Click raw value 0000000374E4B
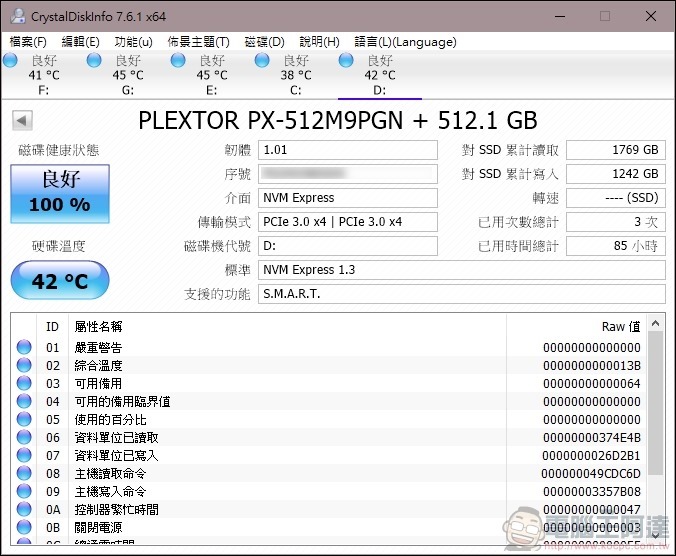This screenshot has width=676, height=556. click(x=592, y=437)
